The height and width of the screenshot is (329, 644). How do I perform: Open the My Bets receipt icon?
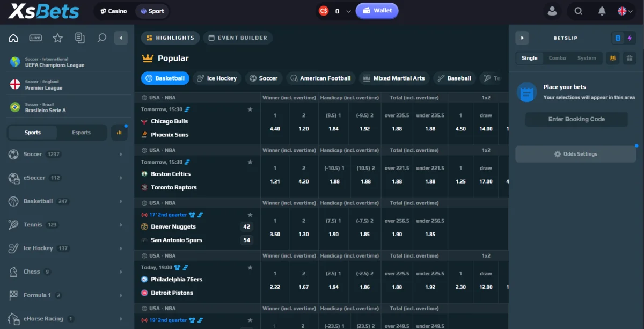click(80, 38)
